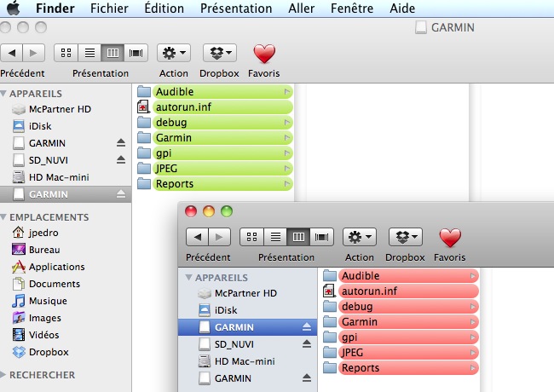Collapse EMPLACEMENTS section in sidebar
The image size is (554, 392).
click(x=3, y=217)
